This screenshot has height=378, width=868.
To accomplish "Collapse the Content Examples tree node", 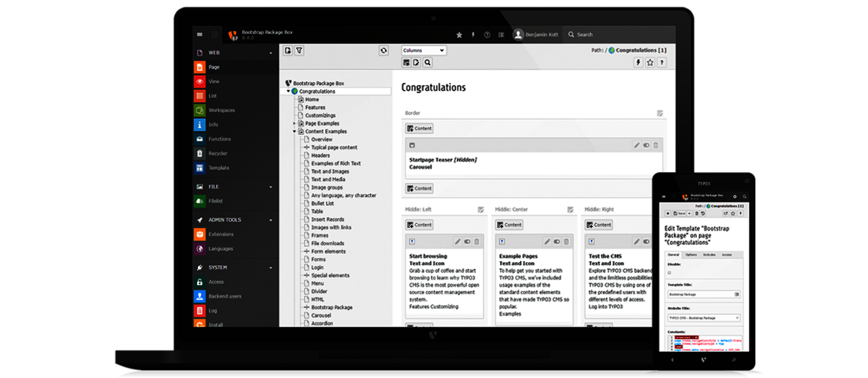I will click(294, 131).
